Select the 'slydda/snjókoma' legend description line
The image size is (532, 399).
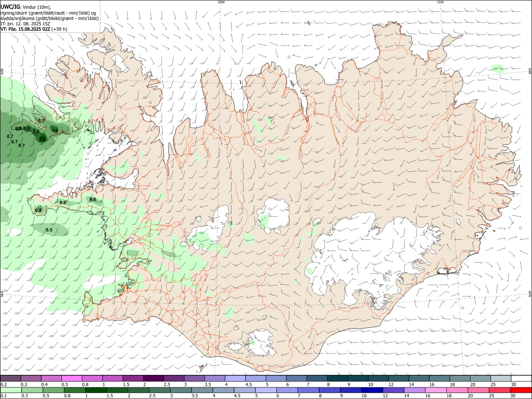[49, 18]
